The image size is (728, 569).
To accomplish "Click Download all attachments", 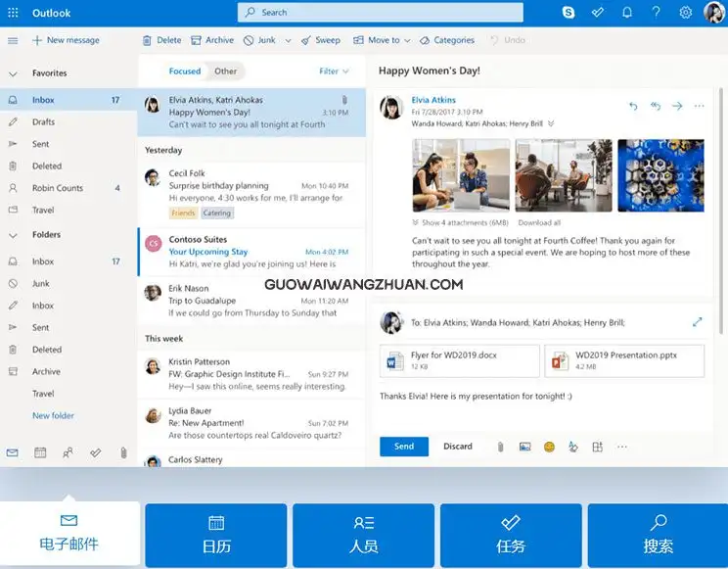I will [539, 222].
